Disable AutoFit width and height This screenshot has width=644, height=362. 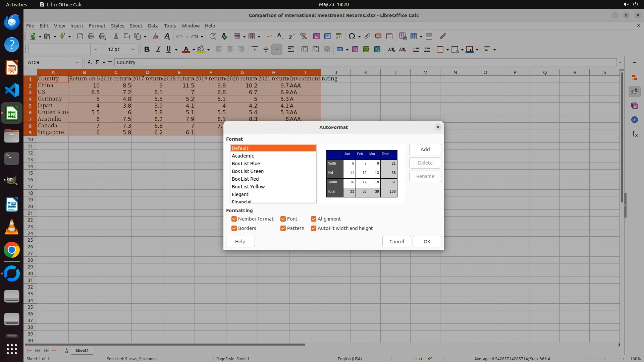pyautogui.click(x=314, y=228)
